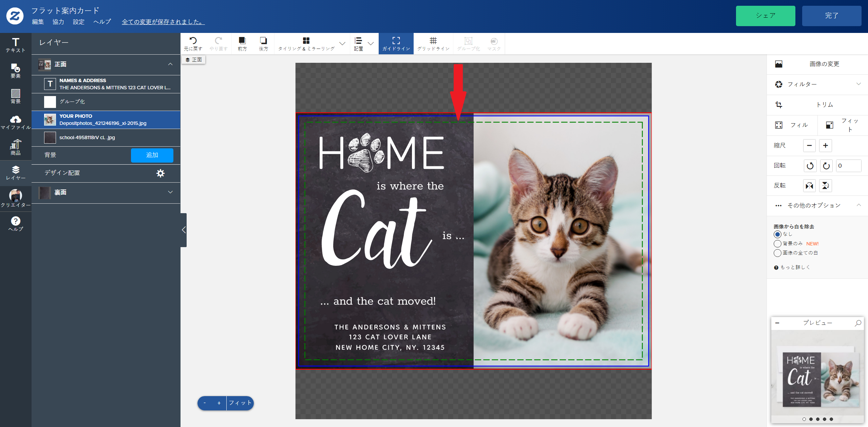Screen dimensions: 868x427
Task: Click the 追加 background button
Action: [152, 155]
